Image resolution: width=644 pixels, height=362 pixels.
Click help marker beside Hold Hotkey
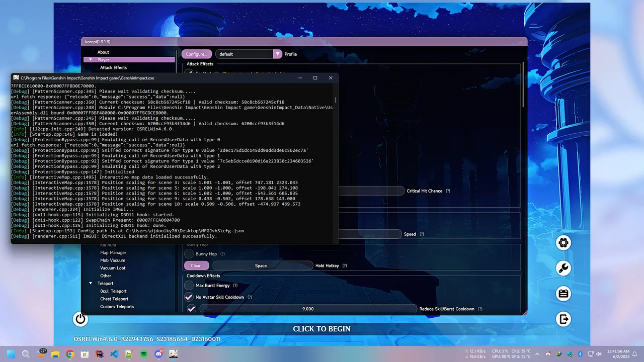tap(345, 265)
